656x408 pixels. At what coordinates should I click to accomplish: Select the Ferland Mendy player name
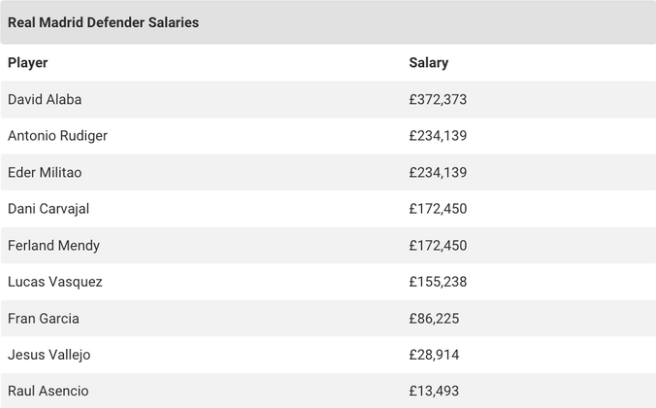coord(53,245)
